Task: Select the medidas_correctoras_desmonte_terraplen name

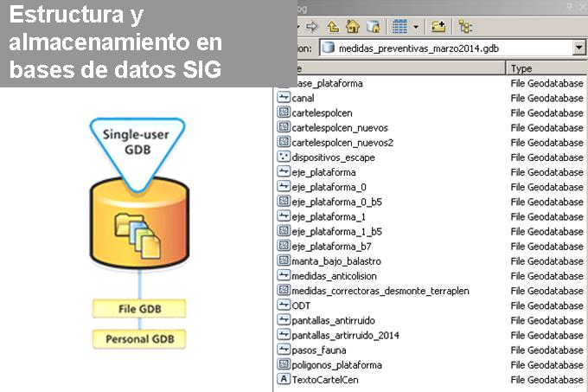Action: pos(380,291)
